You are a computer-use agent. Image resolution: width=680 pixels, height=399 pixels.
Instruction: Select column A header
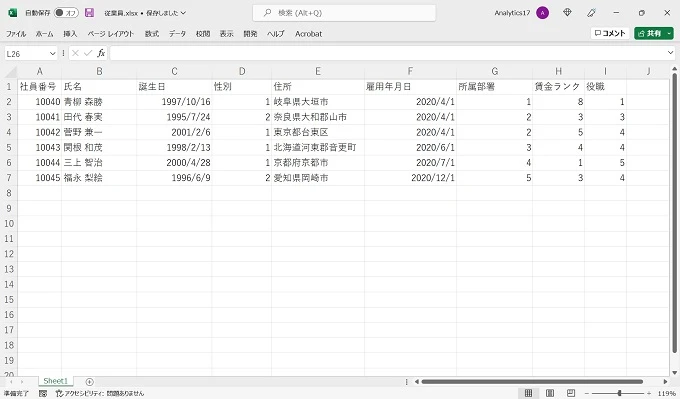click(39, 72)
